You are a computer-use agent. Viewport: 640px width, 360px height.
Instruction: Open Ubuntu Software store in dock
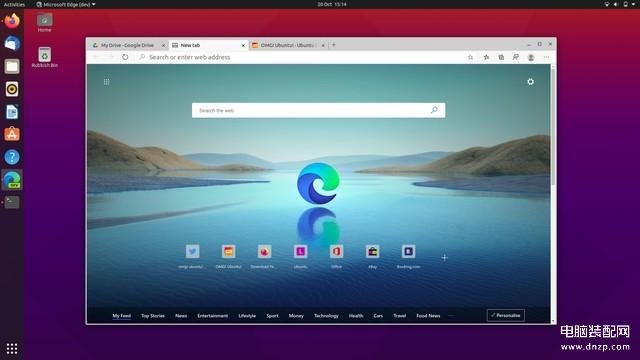click(x=12, y=134)
